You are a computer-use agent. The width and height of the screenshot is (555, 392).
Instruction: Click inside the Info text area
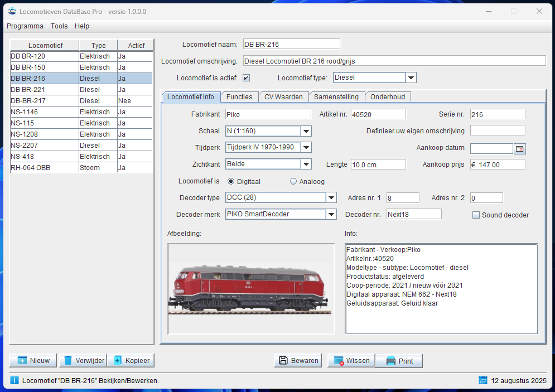(x=441, y=289)
